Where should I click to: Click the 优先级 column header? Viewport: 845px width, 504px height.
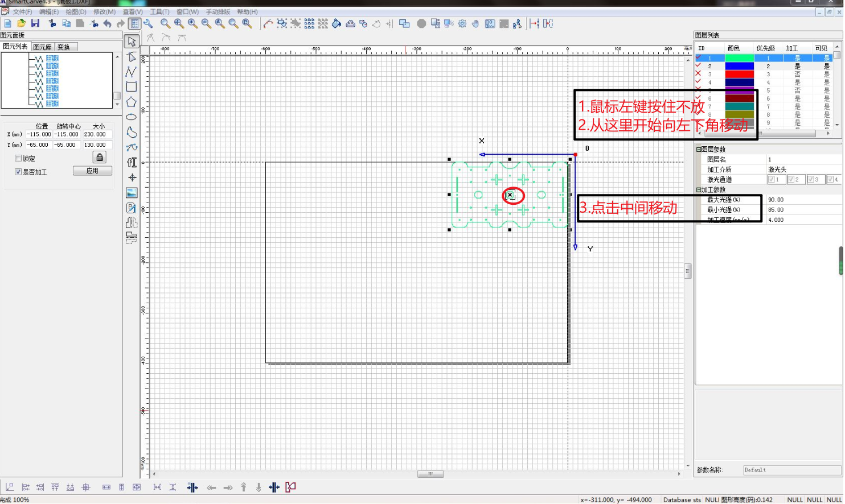(x=766, y=48)
